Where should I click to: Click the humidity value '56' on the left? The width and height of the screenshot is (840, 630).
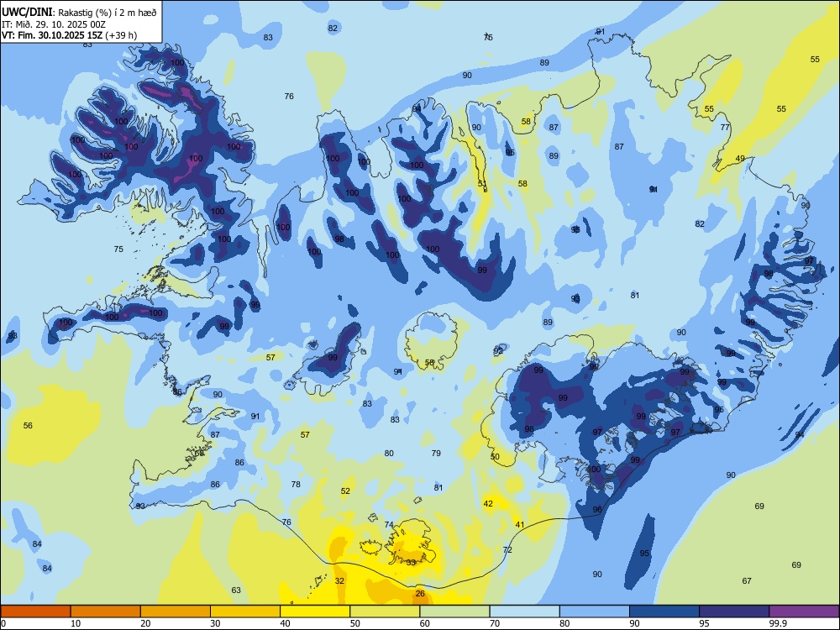tap(28, 425)
